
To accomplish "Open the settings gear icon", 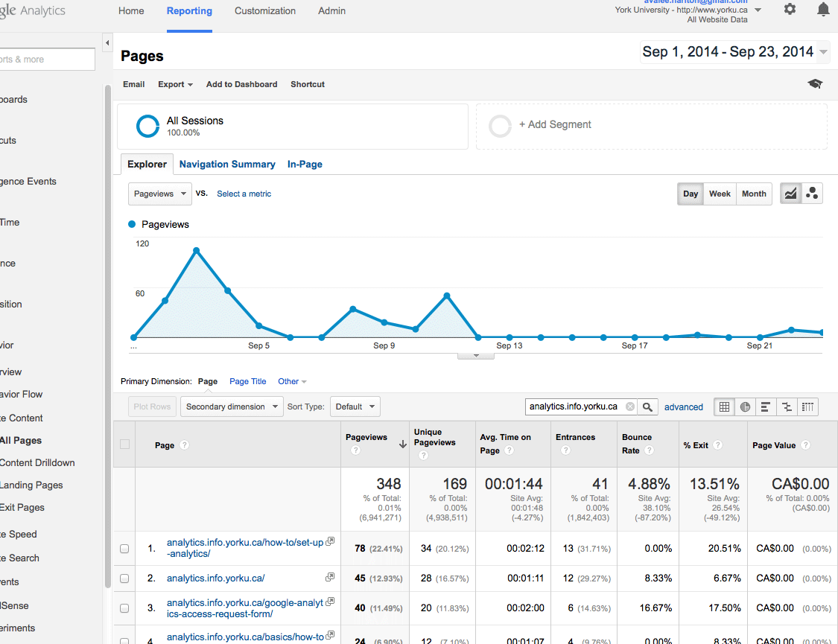I will coord(790,9).
